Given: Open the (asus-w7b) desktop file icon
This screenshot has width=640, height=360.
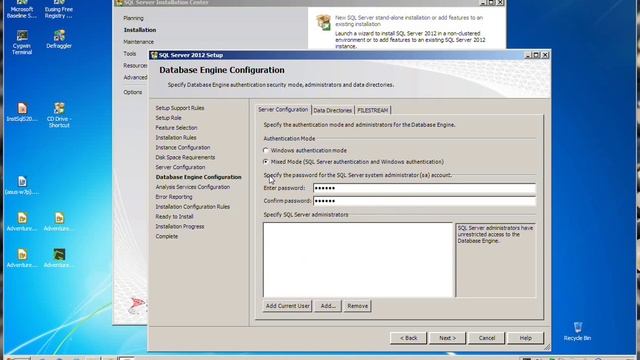Looking at the screenshot, I should pyautogui.click(x=22, y=185).
